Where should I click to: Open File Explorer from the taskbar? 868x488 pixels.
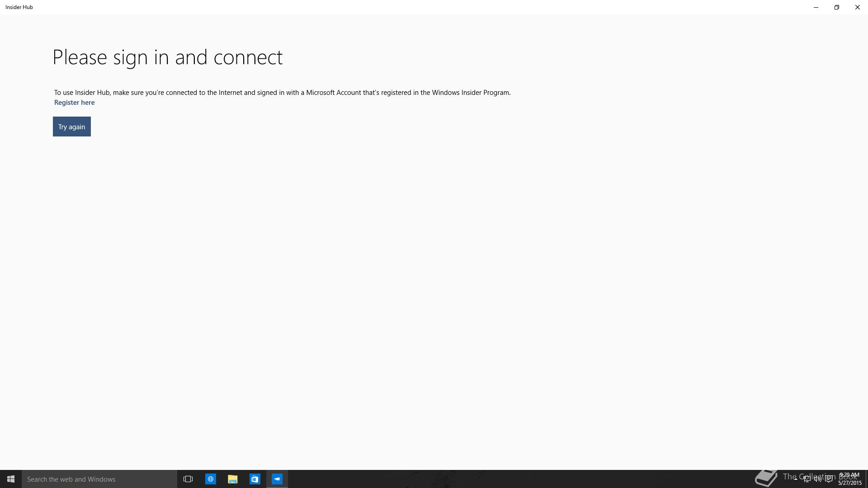pyautogui.click(x=233, y=479)
